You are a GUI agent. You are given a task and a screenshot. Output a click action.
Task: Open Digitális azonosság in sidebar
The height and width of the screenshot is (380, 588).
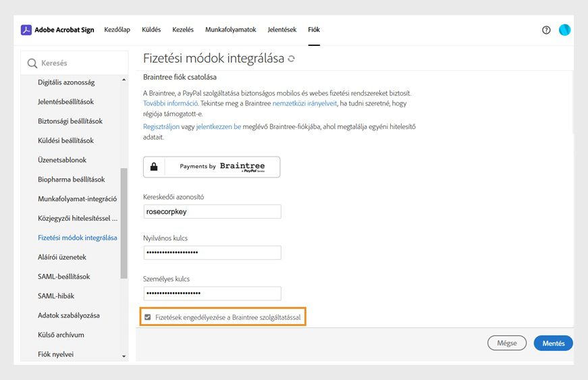coord(66,82)
